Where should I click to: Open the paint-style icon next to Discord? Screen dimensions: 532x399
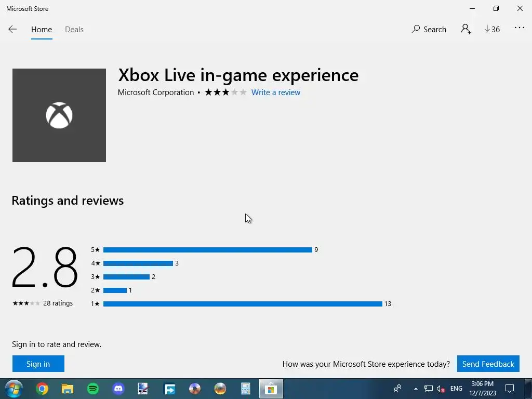(143, 389)
